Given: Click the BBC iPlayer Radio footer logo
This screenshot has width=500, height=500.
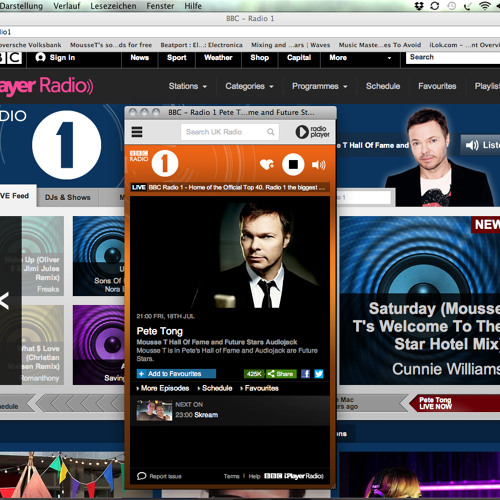Looking at the screenshot, I should click(294, 476).
